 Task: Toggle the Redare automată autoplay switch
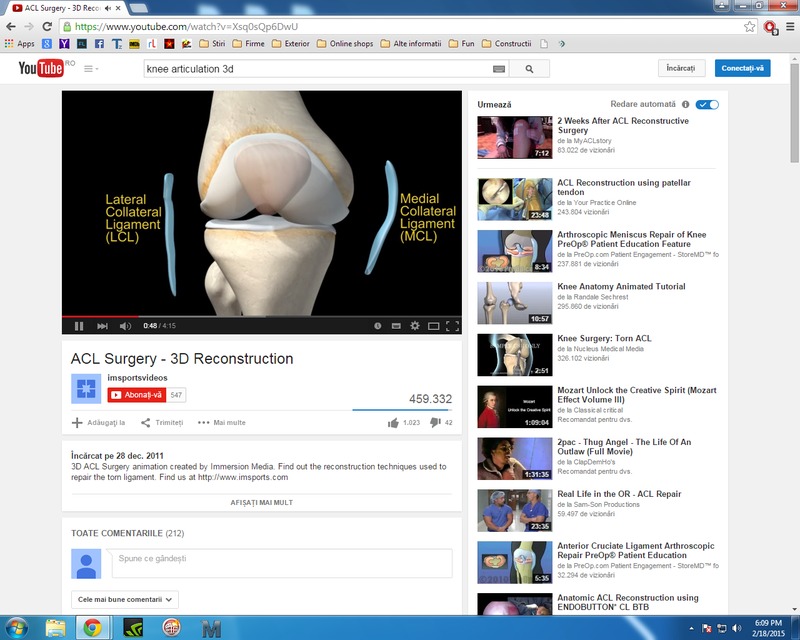707,105
